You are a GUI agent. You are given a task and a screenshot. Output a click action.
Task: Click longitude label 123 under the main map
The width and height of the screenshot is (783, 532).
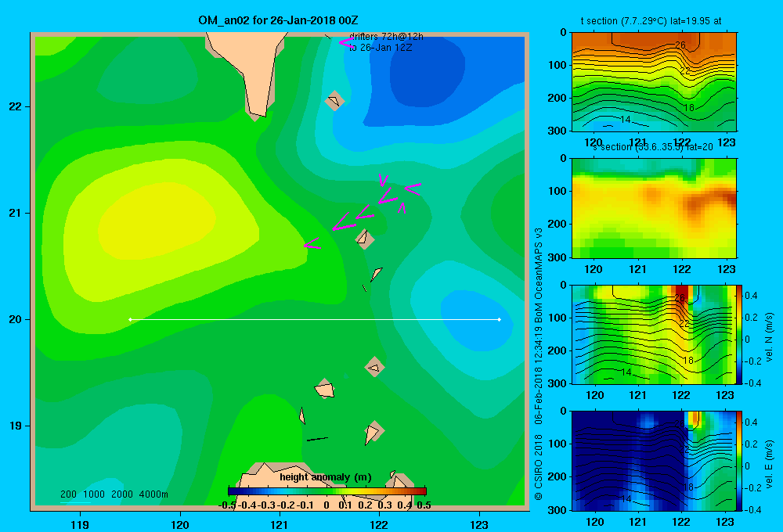(479, 524)
